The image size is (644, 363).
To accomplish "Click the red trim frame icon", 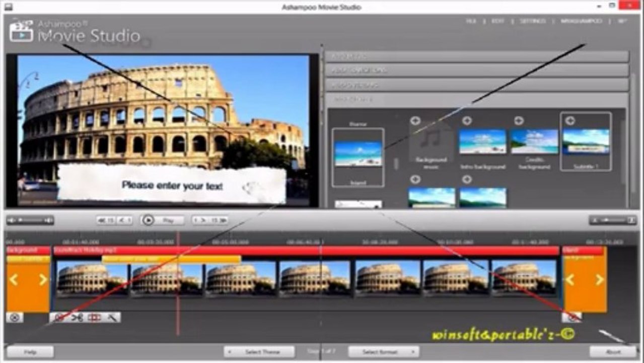I will pyautogui.click(x=94, y=318).
